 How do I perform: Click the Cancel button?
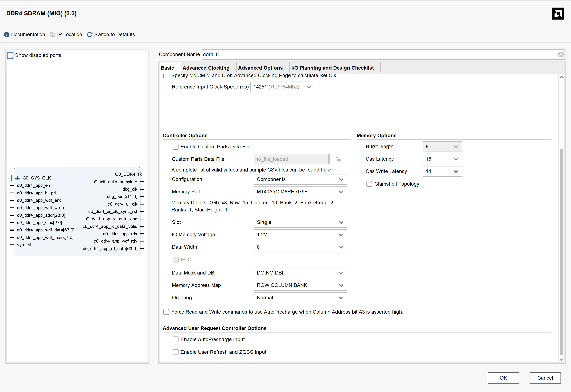pyautogui.click(x=545, y=378)
